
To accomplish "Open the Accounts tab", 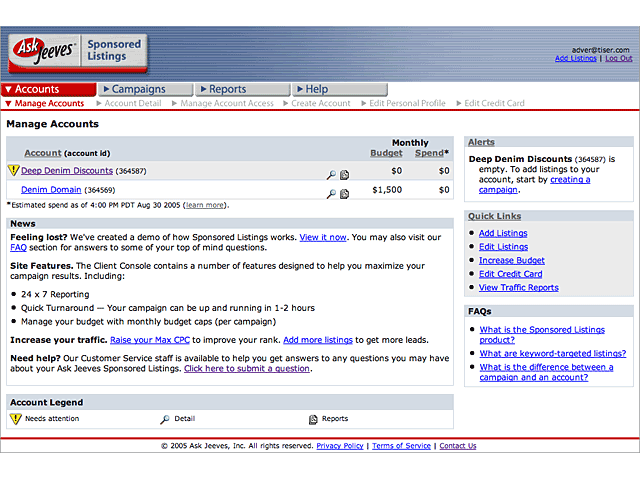I will 49,89.
